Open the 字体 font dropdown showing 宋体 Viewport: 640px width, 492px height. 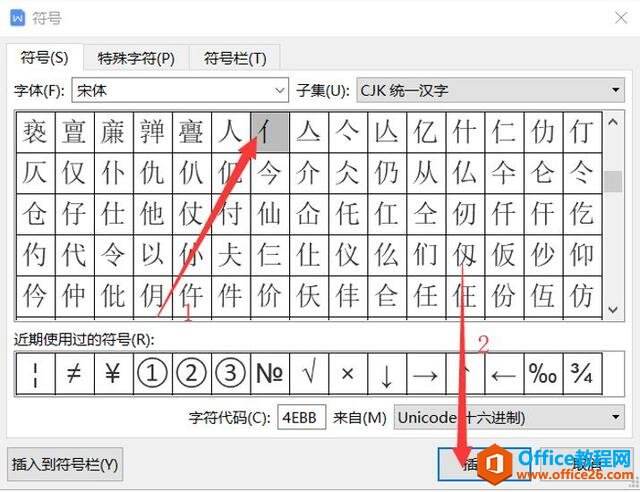click(x=180, y=90)
